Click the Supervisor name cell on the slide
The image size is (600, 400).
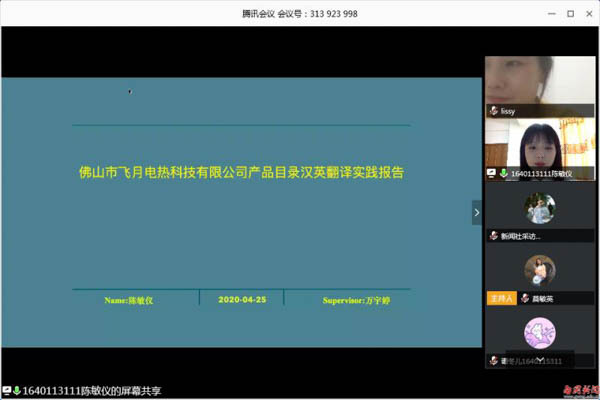pyautogui.click(x=351, y=299)
